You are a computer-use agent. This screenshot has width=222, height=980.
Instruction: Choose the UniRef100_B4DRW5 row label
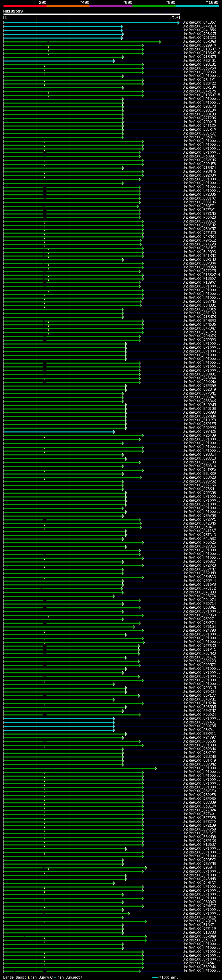pos(199,405)
